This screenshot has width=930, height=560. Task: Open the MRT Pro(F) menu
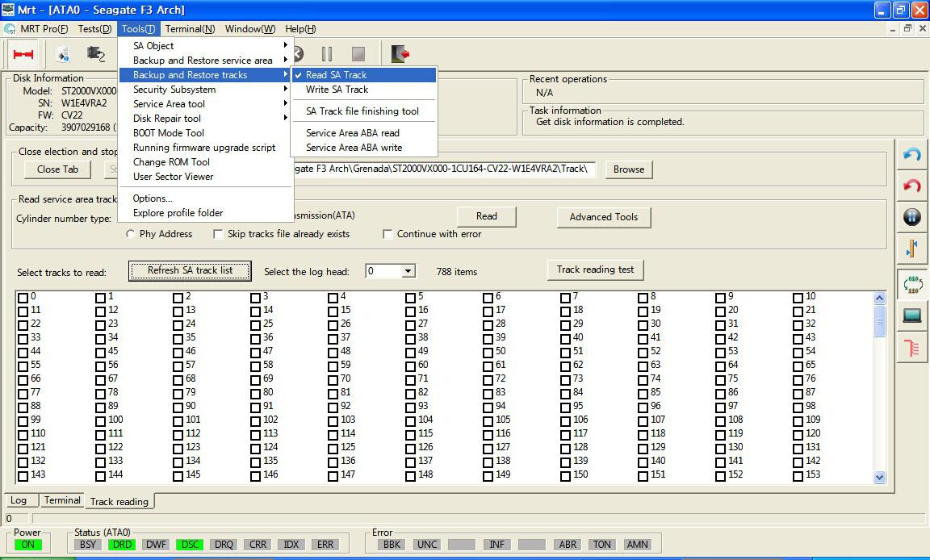pos(44,29)
